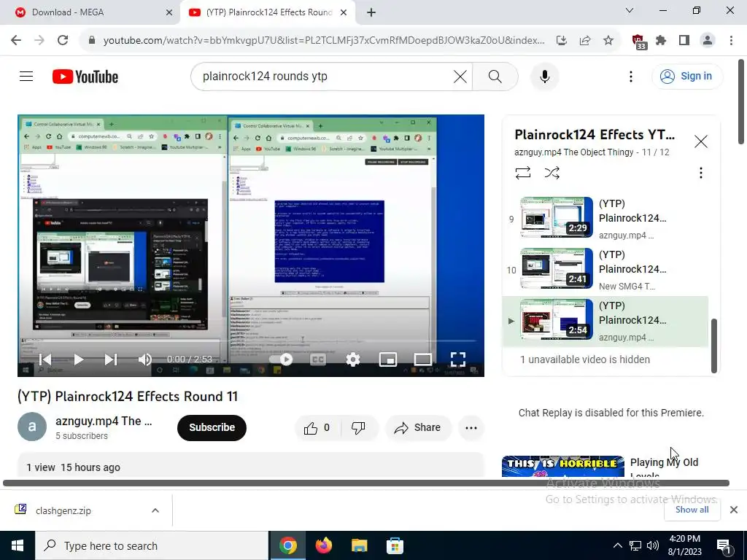Toggle Chrome side panel

[x=684, y=41]
